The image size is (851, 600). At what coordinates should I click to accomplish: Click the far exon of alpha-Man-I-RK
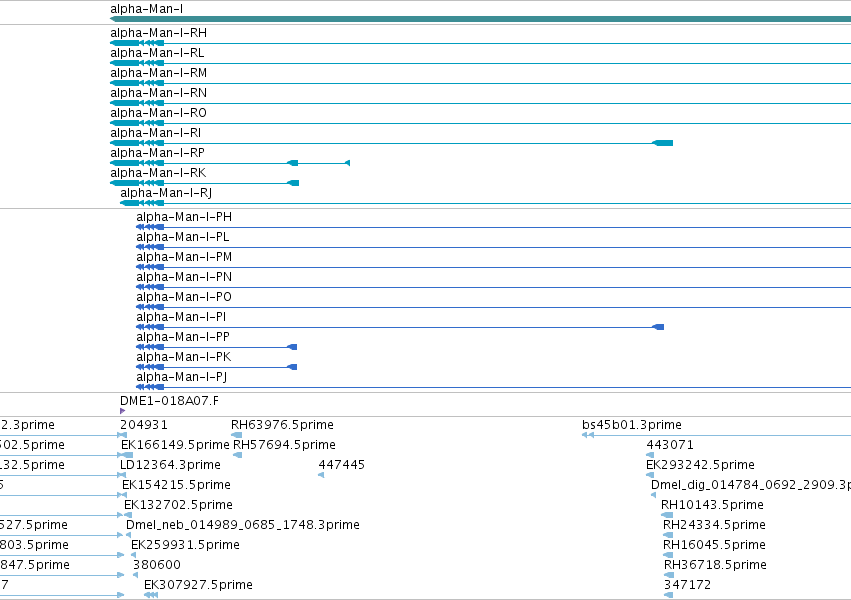coord(293,183)
